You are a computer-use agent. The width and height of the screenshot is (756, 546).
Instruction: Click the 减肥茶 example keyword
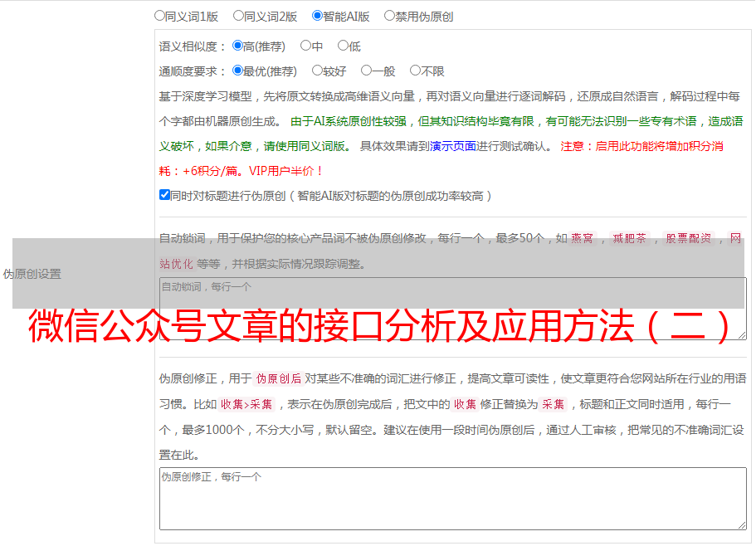pyautogui.click(x=629, y=238)
